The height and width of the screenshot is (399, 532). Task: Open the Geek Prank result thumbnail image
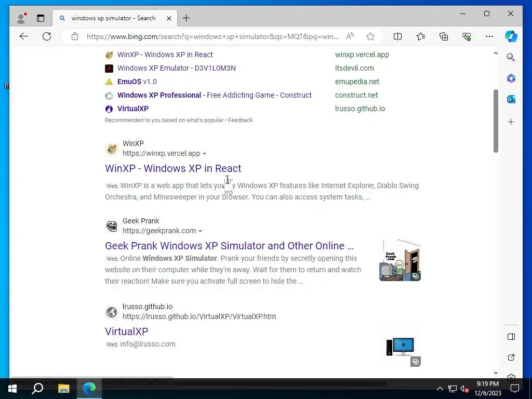click(400, 260)
